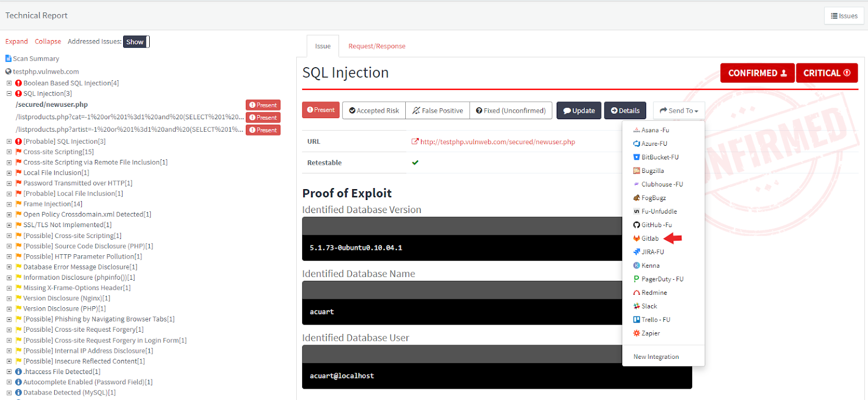
Task: Open the testphp.vulnweb.com/secured/newuser.php URL link
Action: [497, 142]
